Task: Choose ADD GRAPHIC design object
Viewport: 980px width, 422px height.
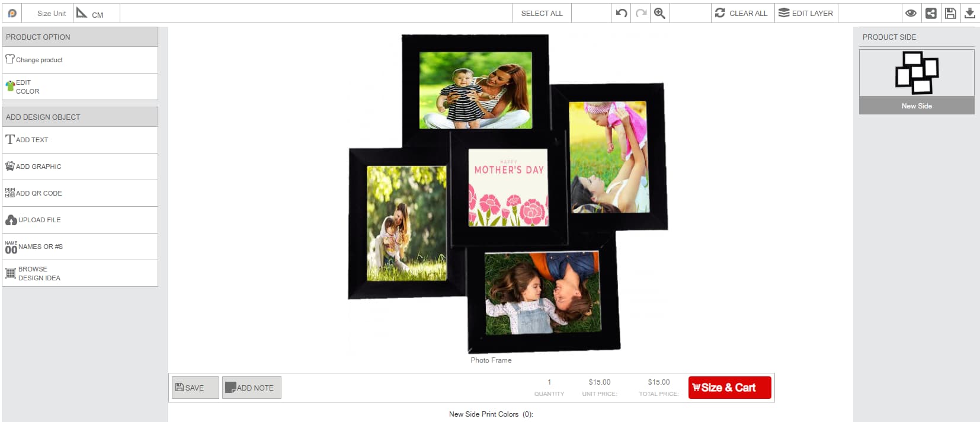Action: 80,167
